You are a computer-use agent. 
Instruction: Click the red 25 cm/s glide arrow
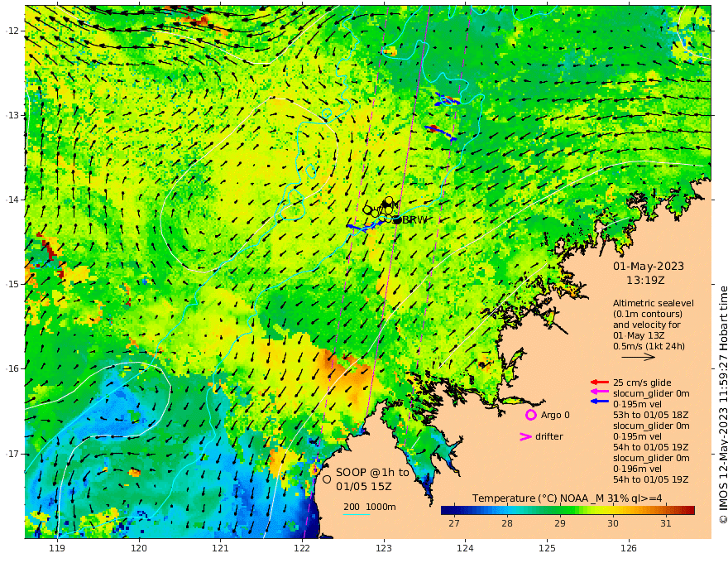[600, 383]
